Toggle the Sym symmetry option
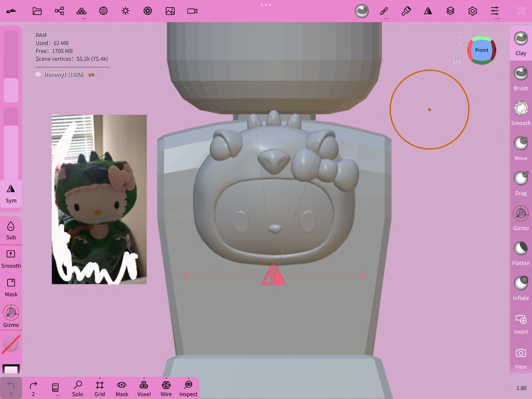The image size is (532, 399). tap(11, 194)
